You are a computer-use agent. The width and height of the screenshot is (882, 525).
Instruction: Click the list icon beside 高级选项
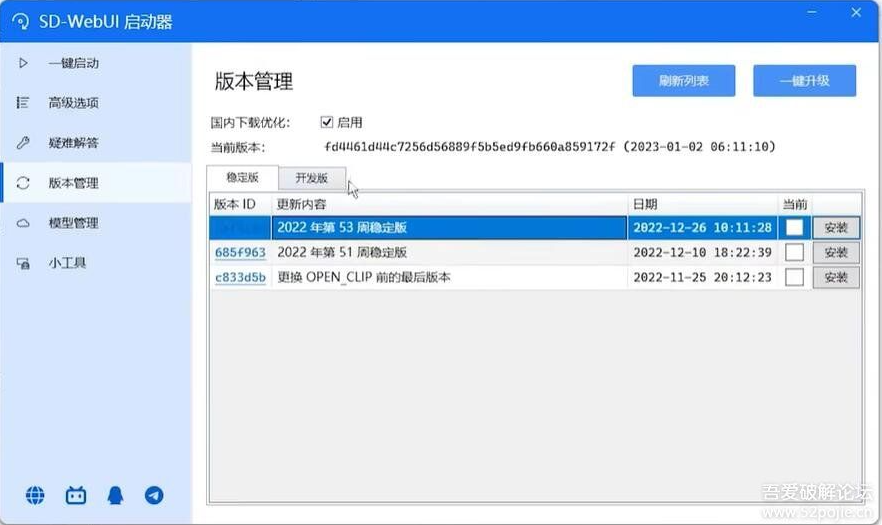point(22,102)
